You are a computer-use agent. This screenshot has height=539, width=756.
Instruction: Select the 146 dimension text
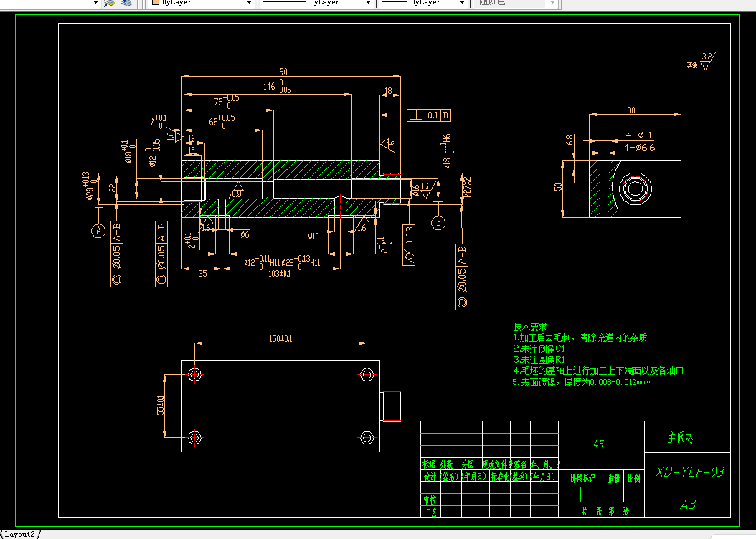(x=278, y=86)
